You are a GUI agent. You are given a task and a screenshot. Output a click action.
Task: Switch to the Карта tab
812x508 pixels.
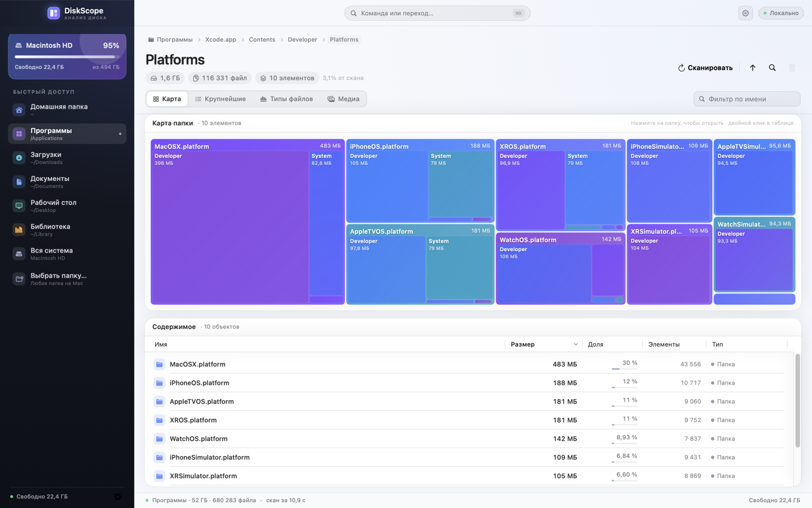coord(167,99)
